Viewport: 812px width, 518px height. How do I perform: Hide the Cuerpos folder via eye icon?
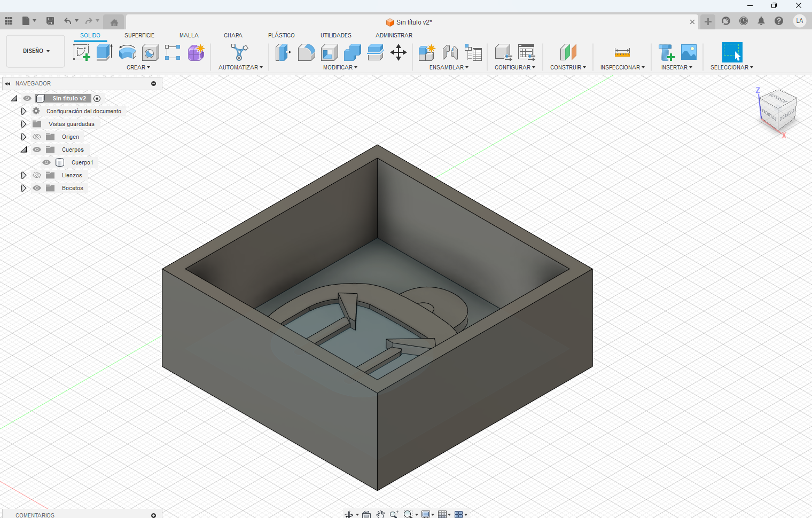coord(37,150)
